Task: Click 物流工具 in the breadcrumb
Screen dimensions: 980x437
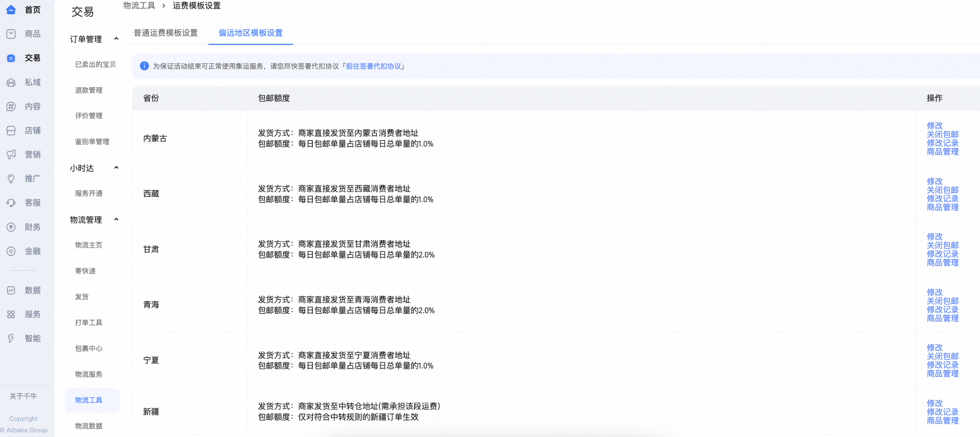Action: click(139, 6)
